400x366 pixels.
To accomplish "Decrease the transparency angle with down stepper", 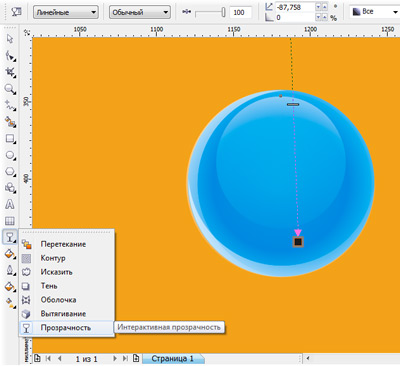I will pyautogui.click(x=318, y=7).
